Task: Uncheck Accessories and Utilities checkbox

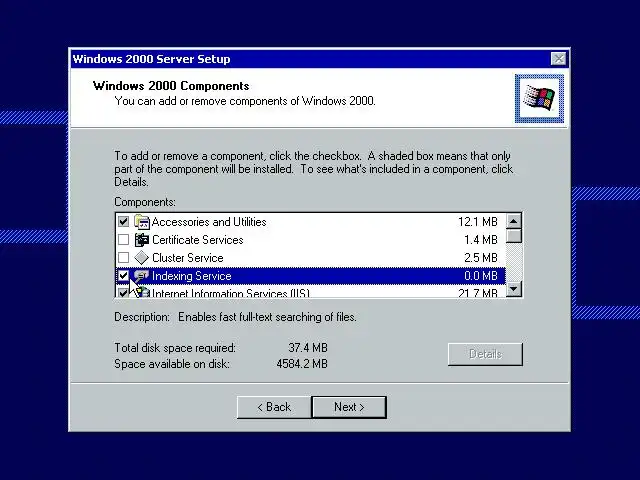Action: pos(123,222)
